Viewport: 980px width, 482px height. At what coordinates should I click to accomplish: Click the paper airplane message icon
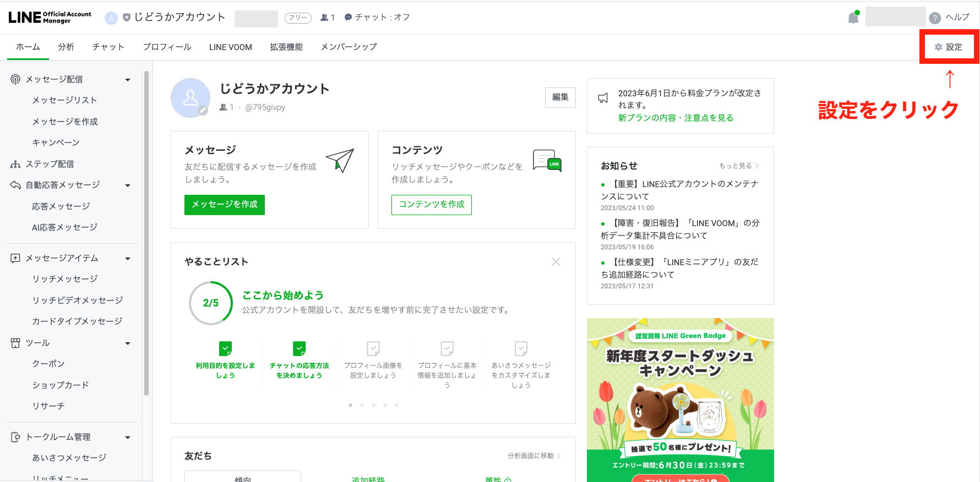(340, 160)
